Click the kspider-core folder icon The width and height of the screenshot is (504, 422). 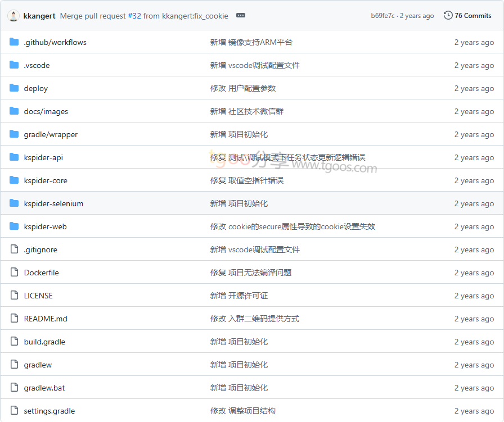(14, 180)
